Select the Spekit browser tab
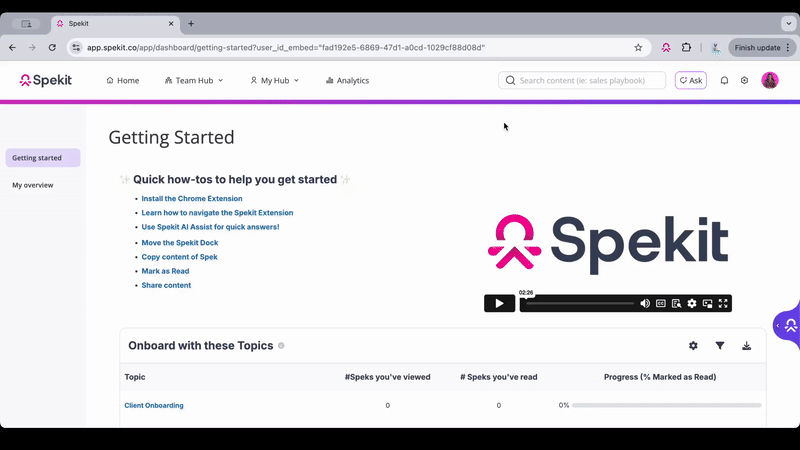 tap(114, 23)
